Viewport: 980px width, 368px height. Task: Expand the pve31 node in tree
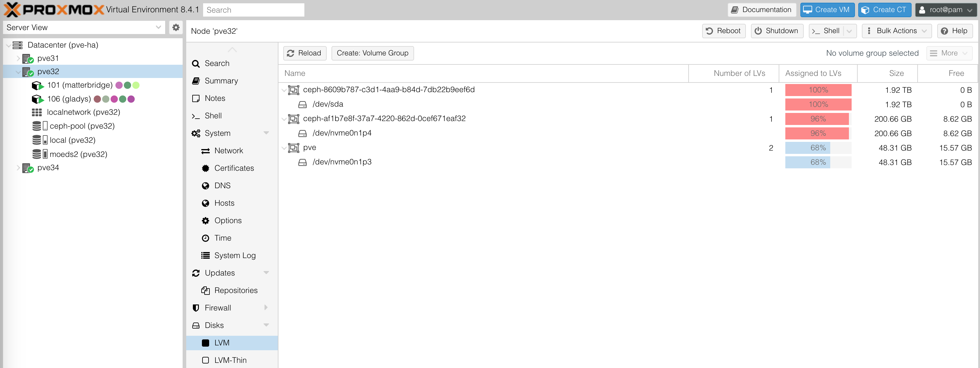(x=18, y=58)
